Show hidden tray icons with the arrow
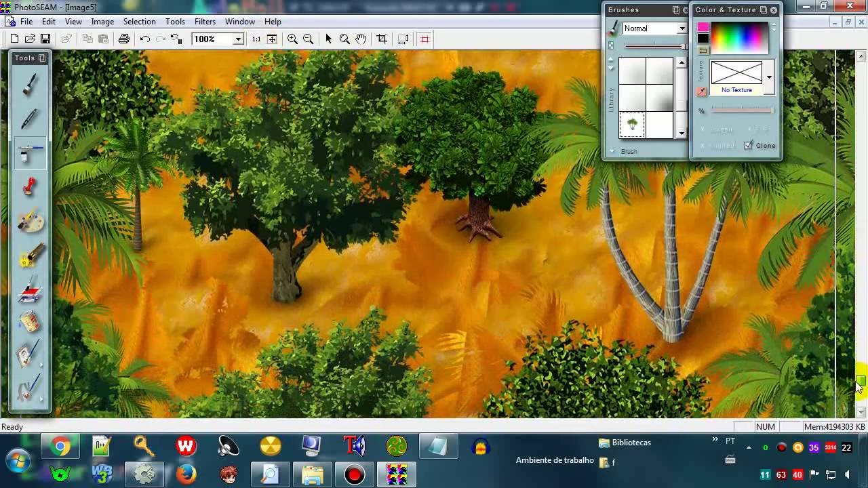868x488 pixels. point(749,447)
